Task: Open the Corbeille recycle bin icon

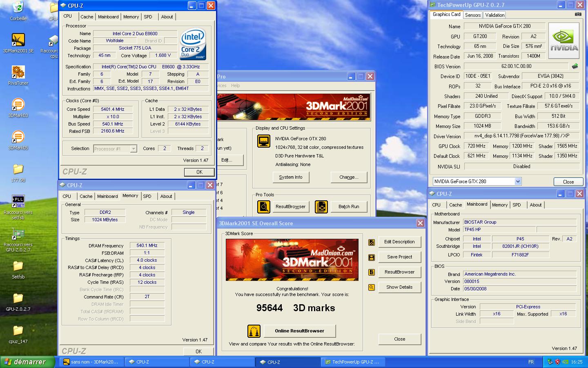Action: 18,7
